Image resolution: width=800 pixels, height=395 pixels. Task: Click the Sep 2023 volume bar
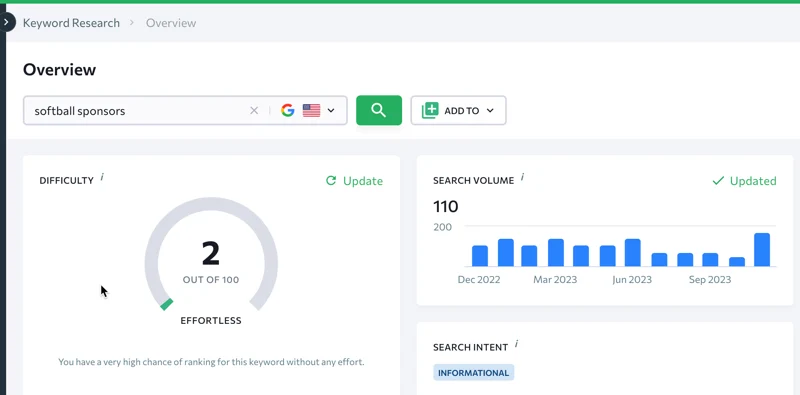pyautogui.click(x=710, y=260)
